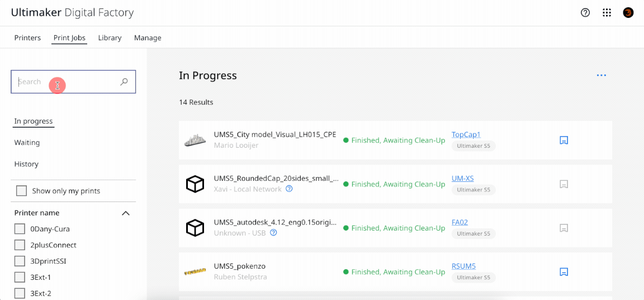Switch to the Printers tab

(27, 38)
